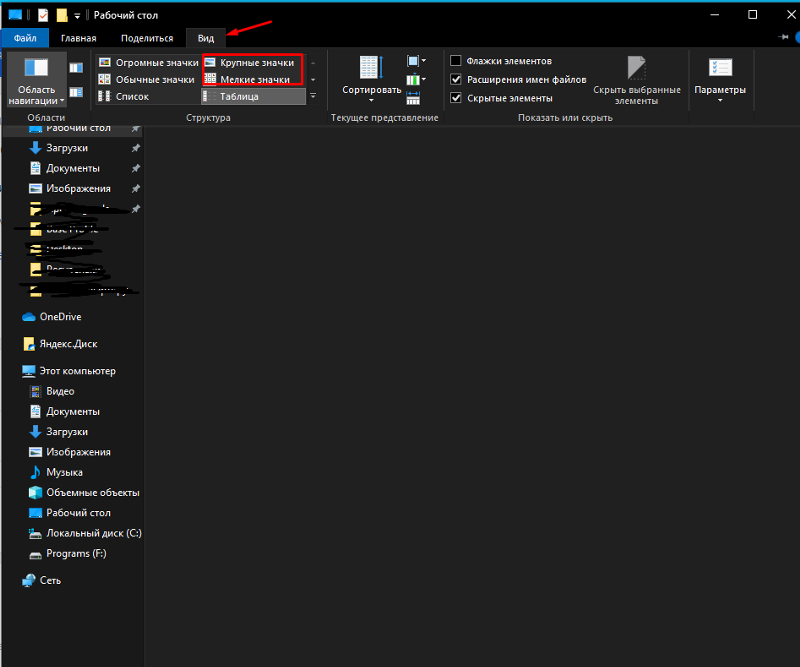Select Сеть in navigation pane
Image resolution: width=800 pixels, height=667 pixels.
coord(50,581)
